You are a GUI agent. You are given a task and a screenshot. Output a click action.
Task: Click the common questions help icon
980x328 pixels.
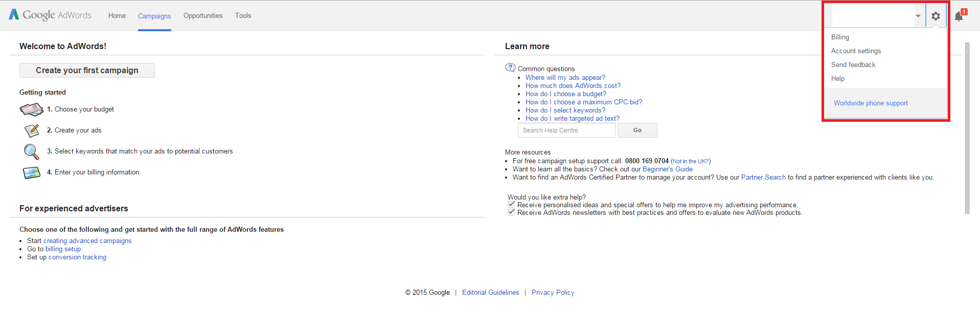(x=510, y=68)
